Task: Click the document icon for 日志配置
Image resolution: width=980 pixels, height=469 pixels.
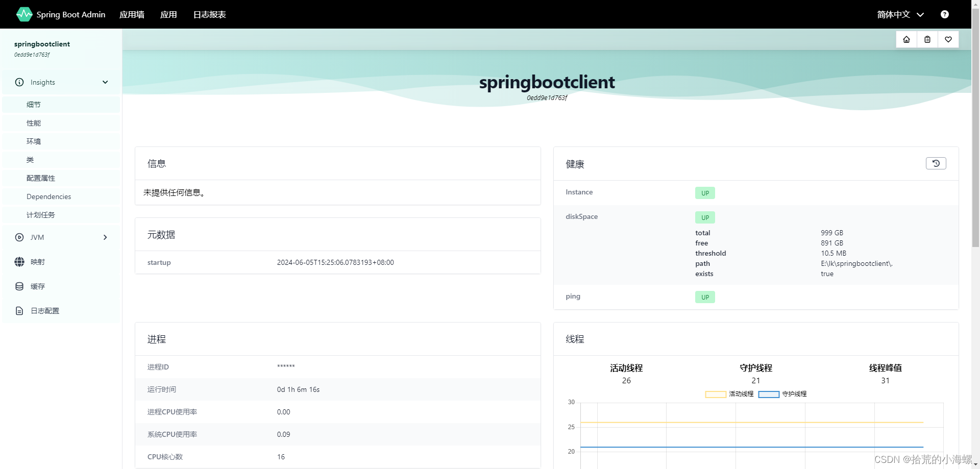Action: pyautogui.click(x=19, y=311)
